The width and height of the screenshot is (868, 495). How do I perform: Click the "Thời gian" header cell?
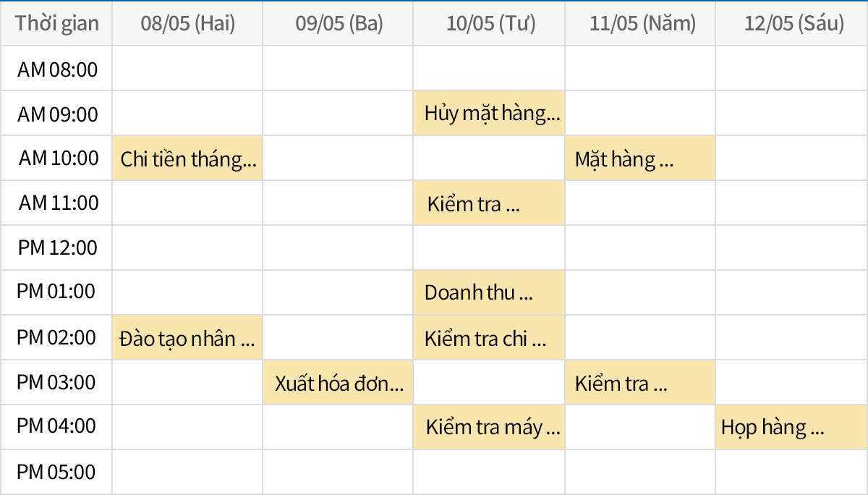point(57,24)
